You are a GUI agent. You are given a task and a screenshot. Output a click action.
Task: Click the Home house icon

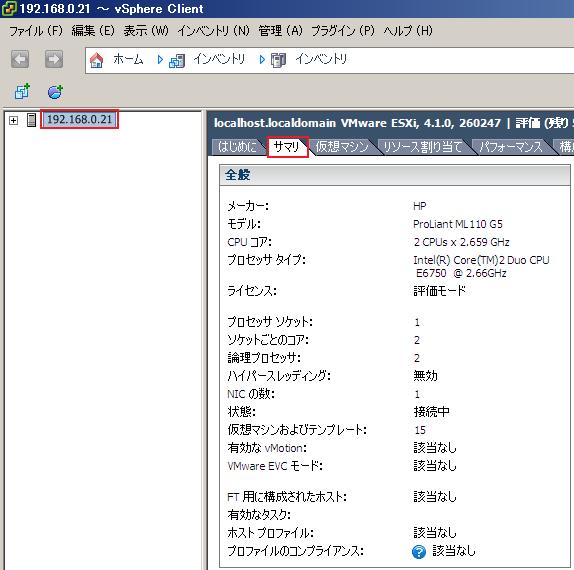(x=97, y=60)
